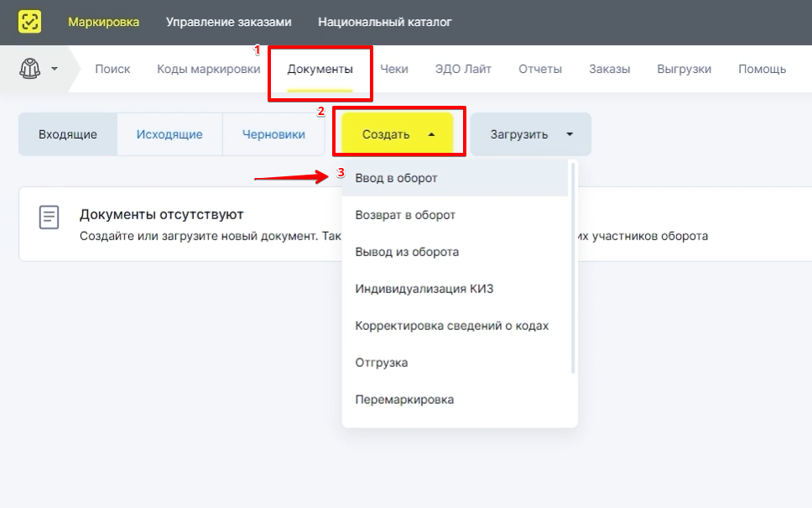This screenshot has width=812, height=508.
Task: Show Черновики documents
Action: (273, 134)
